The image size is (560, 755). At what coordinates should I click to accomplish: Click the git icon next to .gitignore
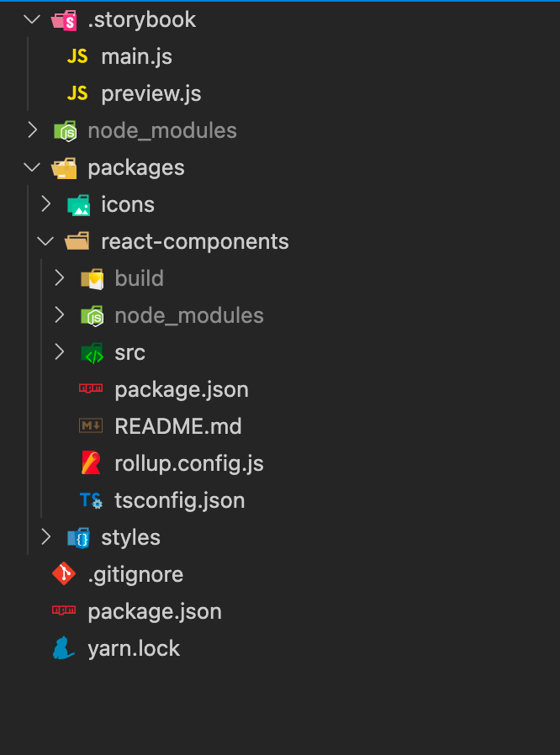[64, 573]
